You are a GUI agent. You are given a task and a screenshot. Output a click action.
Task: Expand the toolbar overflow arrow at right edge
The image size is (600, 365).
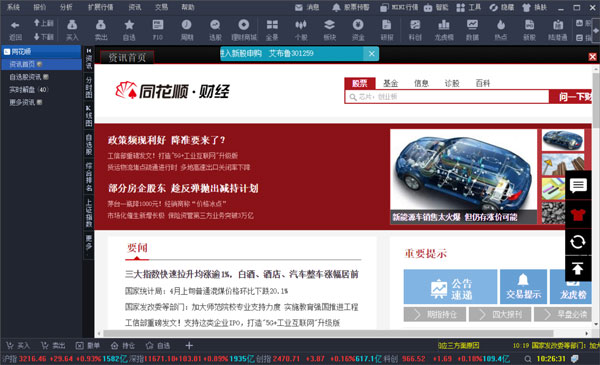click(595, 31)
